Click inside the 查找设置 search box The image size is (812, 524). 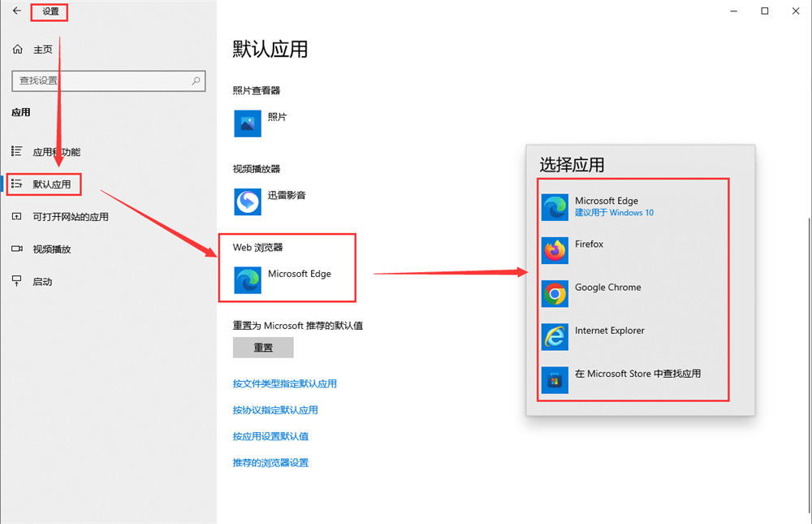pyautogui.click(x=106, y=81)
